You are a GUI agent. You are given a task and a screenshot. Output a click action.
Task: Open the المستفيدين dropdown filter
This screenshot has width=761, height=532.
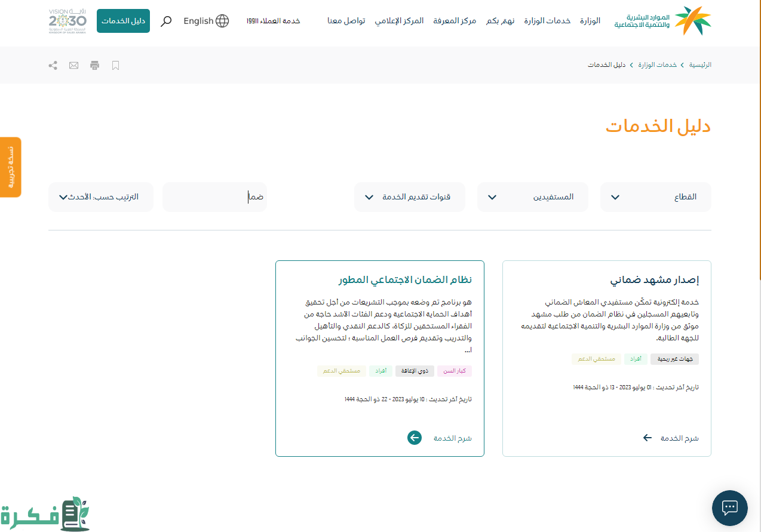(x=532, y=197)
